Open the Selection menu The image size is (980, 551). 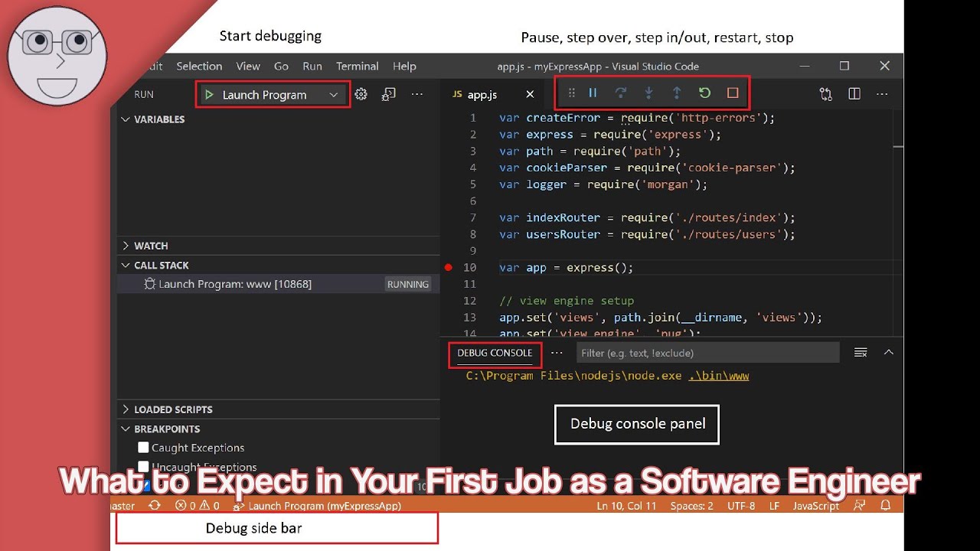click(199, 67)
